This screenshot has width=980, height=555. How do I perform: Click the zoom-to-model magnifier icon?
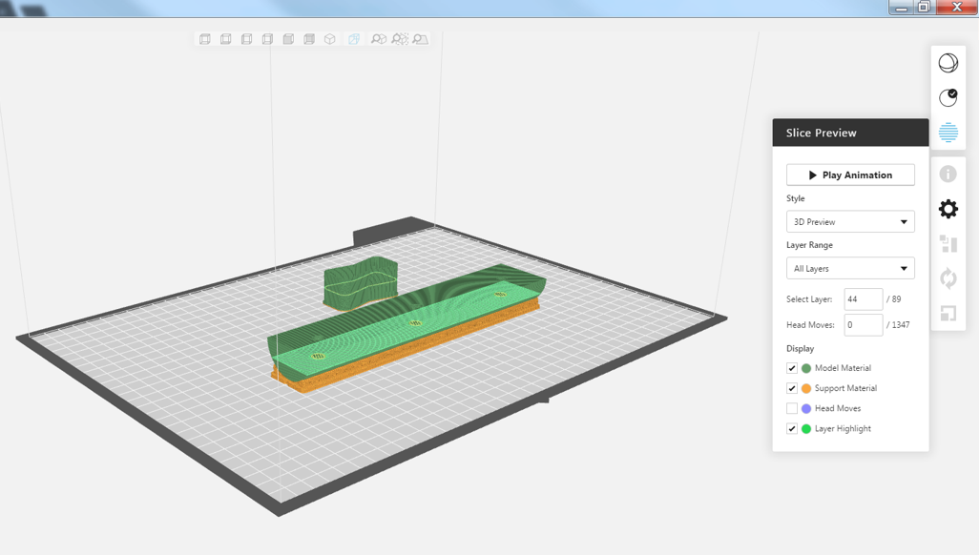tap(378, 39)
